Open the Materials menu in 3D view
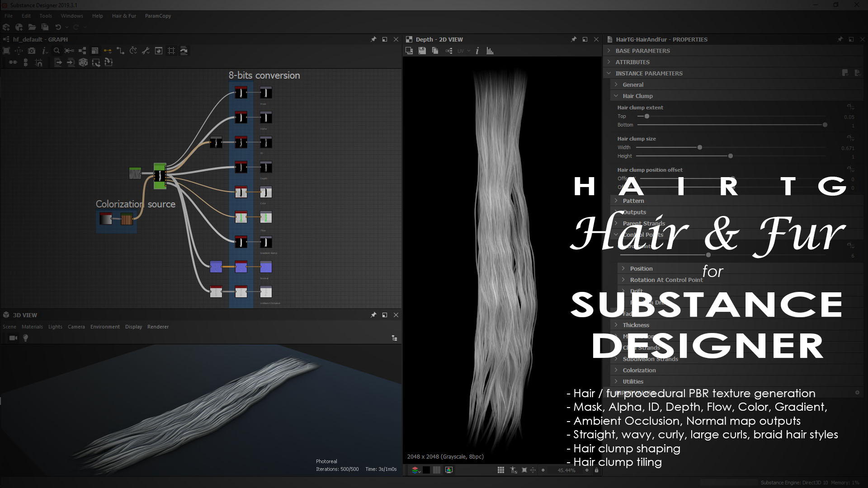 coord(32,327)
